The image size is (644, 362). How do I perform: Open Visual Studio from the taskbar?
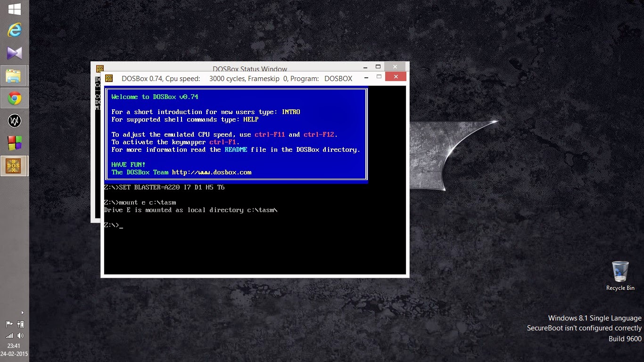click(x=14, y=53)
